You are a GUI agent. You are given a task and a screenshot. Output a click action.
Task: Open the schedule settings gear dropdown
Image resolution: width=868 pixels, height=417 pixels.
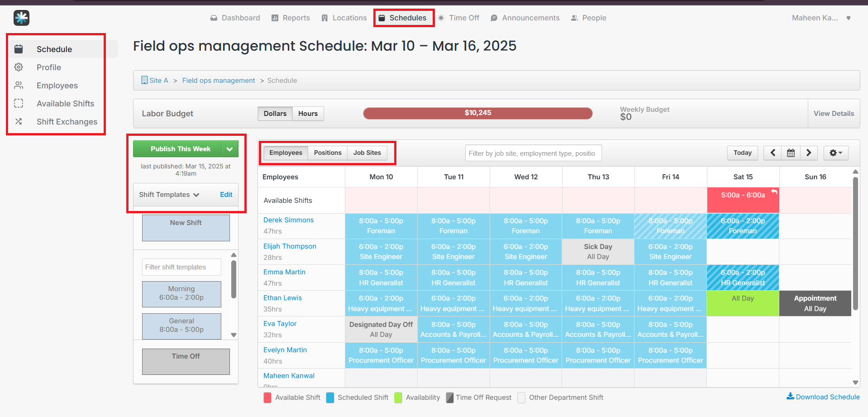tap(835, 153)
